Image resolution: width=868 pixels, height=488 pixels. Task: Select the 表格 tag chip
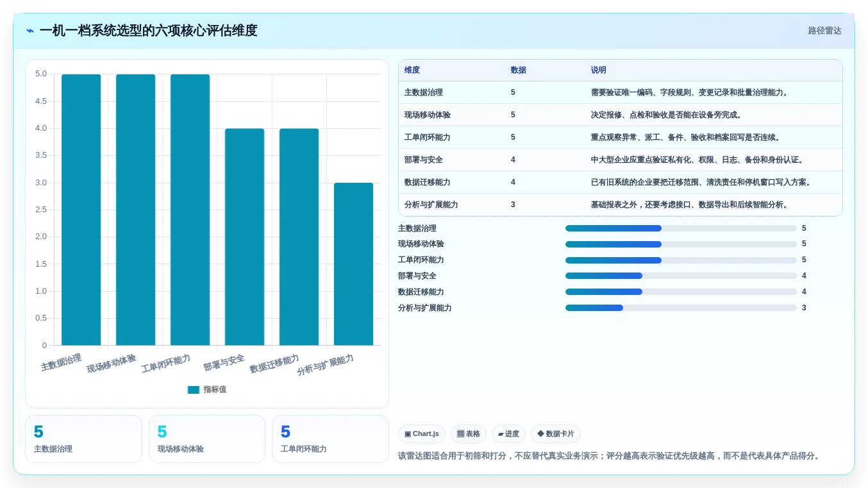469,434
